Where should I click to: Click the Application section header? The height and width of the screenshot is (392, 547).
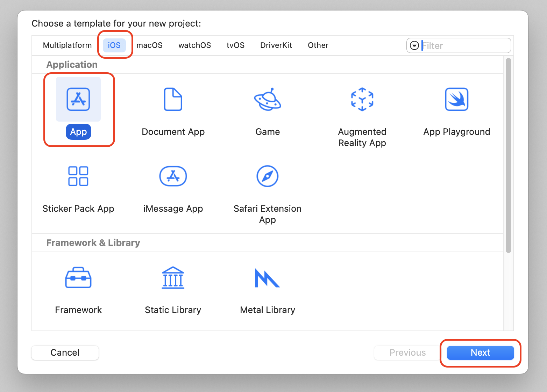[72, 65]
